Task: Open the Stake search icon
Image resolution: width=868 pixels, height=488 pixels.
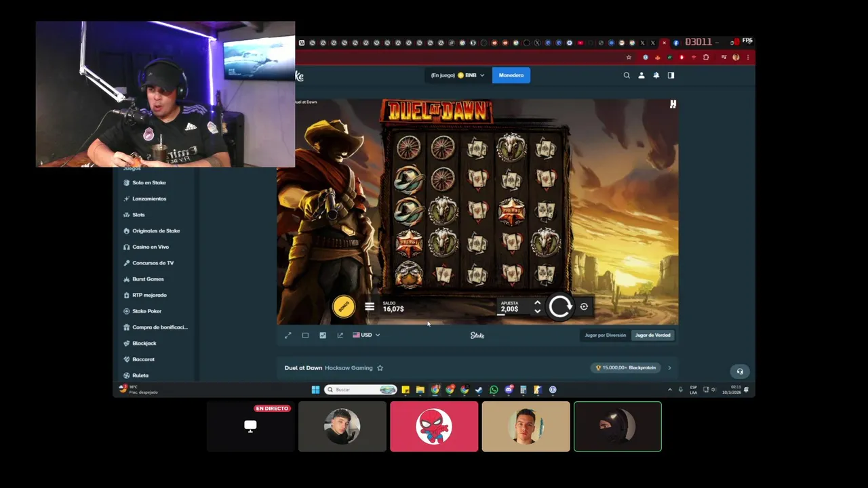Action: pos(627,75)
